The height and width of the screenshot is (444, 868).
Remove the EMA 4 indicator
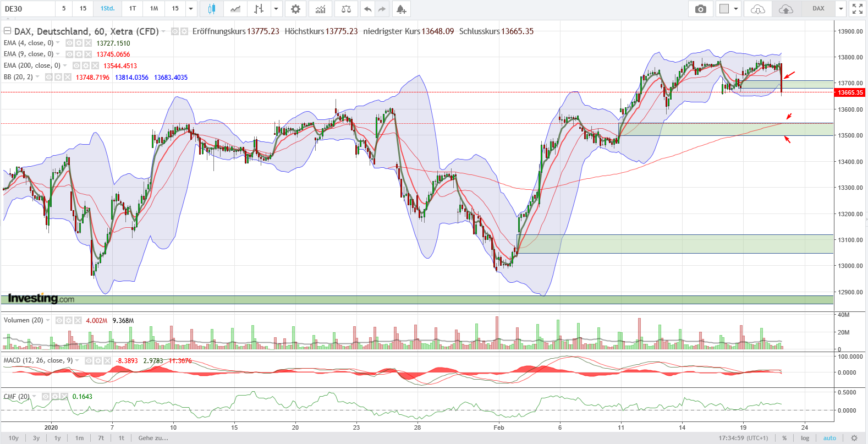point(88,43)
